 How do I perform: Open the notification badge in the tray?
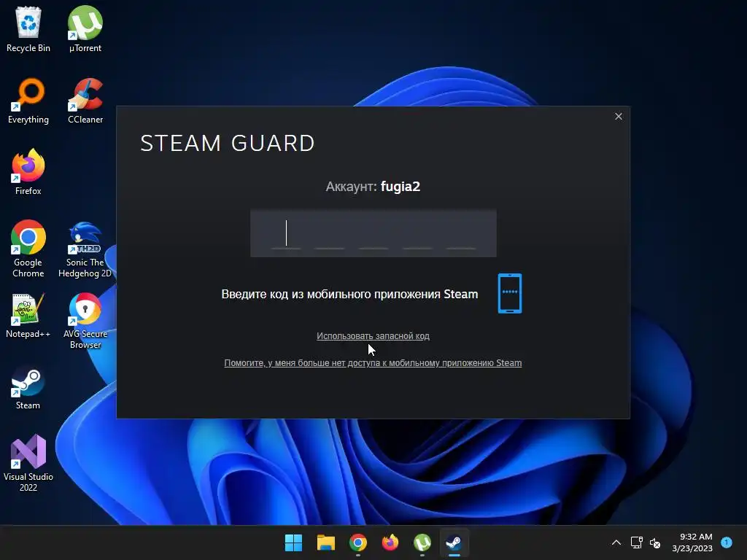(727, 542)
